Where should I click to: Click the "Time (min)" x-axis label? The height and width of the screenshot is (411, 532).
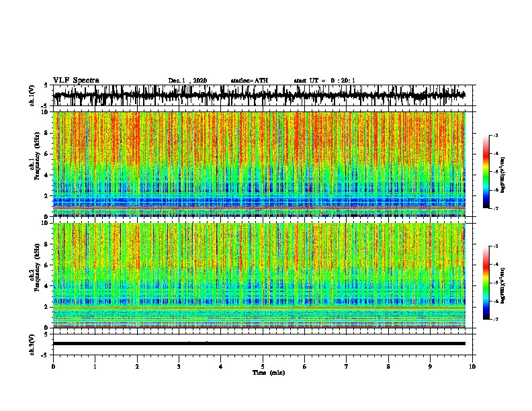(269, 373)
